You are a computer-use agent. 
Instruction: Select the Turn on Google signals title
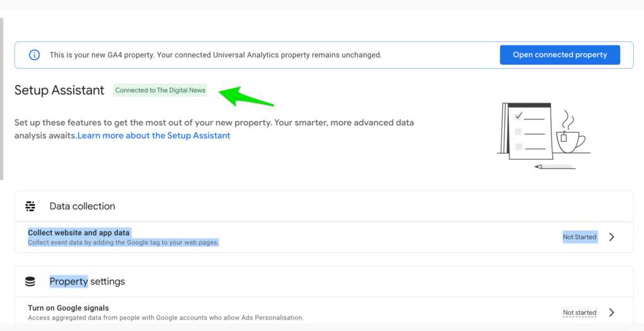[68, 308]
